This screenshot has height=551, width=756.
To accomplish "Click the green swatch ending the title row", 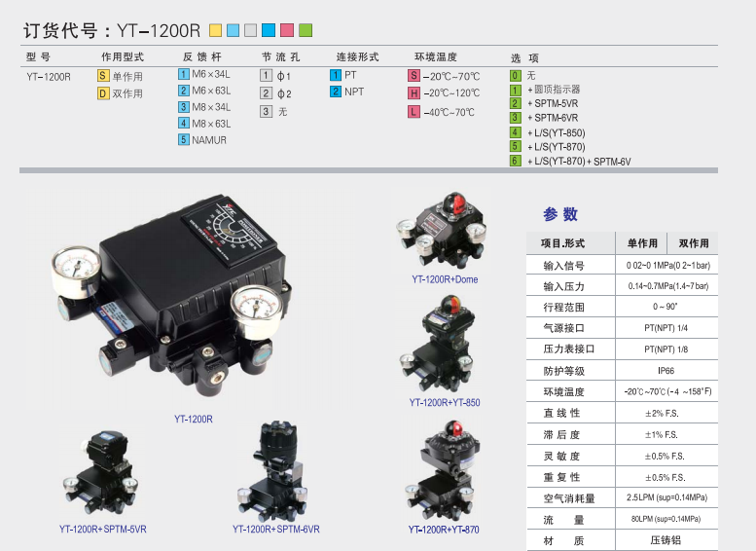I will click(306, 30).
